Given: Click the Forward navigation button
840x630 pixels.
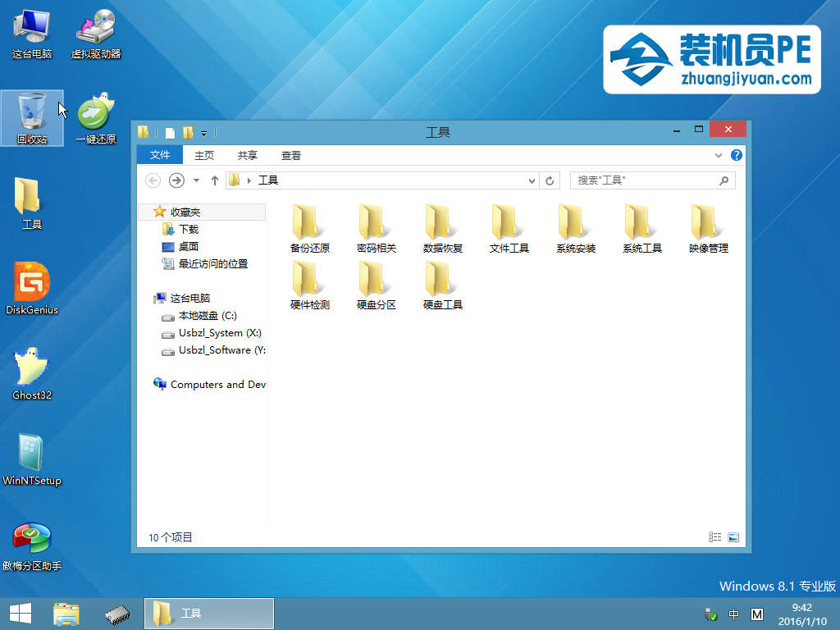Looking at the screenshot, I should [x=176, y=180].
